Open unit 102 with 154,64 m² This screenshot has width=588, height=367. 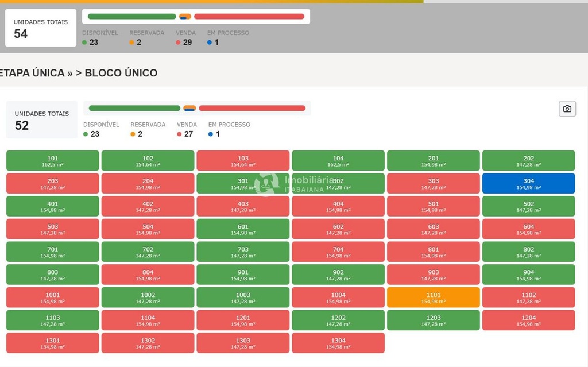pos(148,161)
